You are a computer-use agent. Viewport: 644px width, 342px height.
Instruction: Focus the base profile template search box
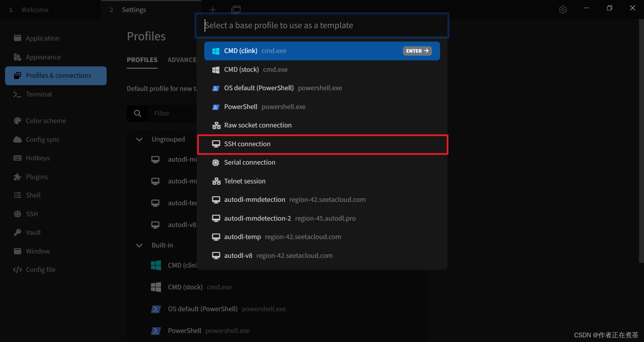[322, 25]
